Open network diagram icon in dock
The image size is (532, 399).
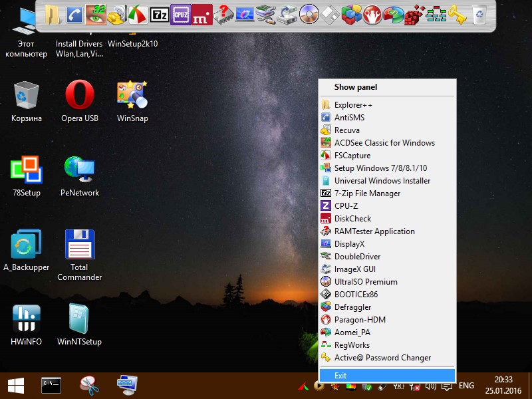pos(436,15)
